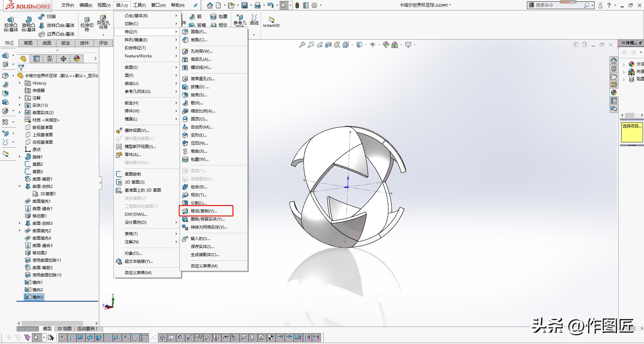
Task: Expand the 实体(13) folder in tree
Action: (x=20, y=105)
